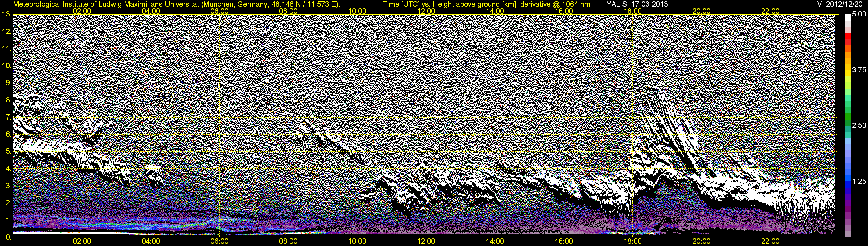Image resolution: width=868 pixels, height=246 pixels.
Task: Click the 08:00 label on the bottom time axis
Action: pyautogui.click(x=289, y=241)
